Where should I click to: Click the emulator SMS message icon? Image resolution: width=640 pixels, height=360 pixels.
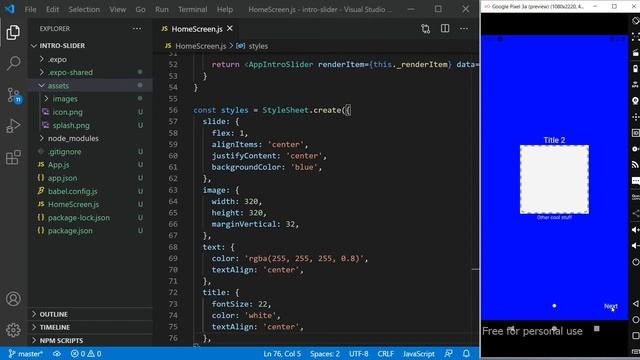[x=636, y=180]
